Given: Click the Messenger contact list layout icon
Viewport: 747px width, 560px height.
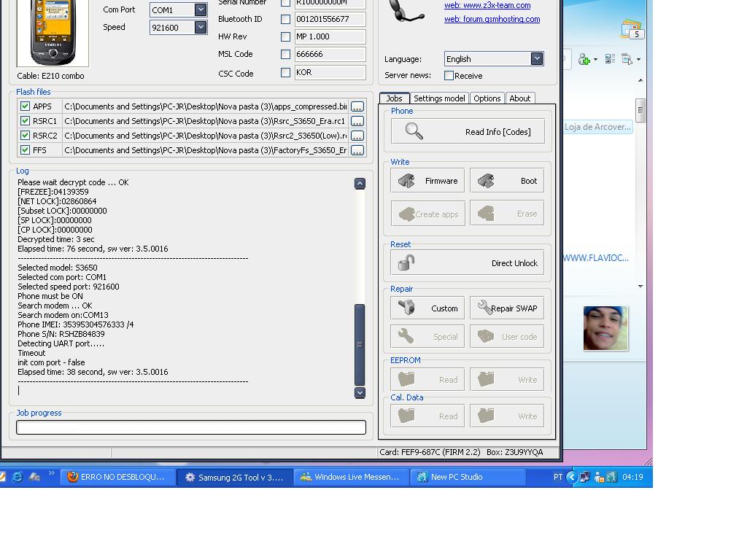Looking at the screenshot, I should coord(610,59).
